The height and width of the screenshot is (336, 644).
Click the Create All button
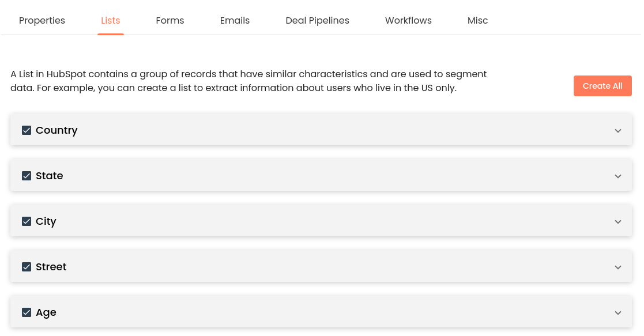[x=602, y=85]
